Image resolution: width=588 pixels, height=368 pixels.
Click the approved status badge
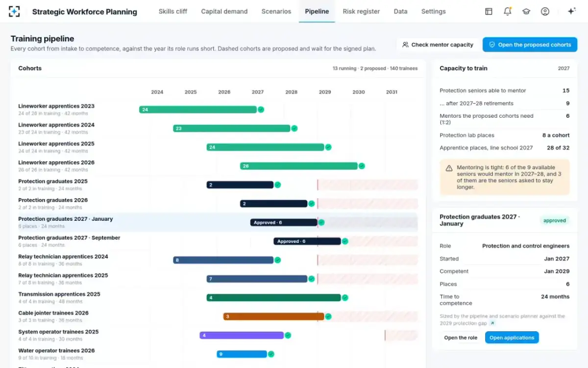click(x=555, y=220)
